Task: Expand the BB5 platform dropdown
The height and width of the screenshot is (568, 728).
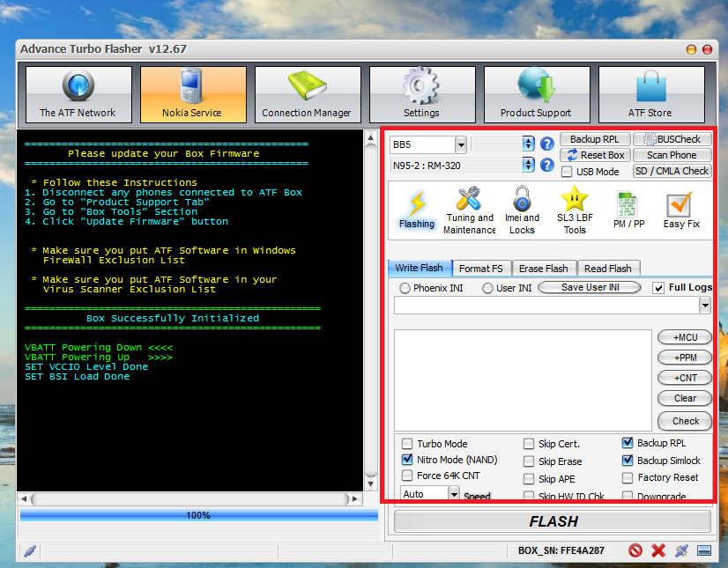Action: pos(461,144)
